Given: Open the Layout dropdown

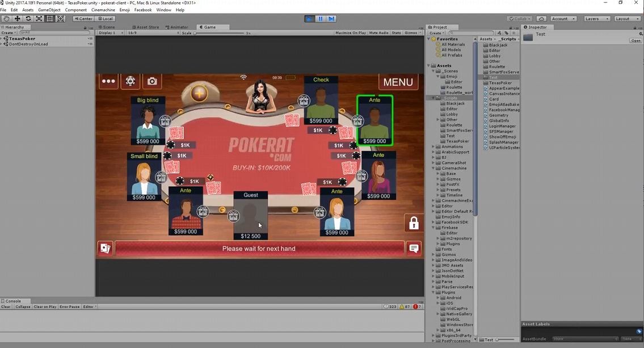Looking at the screenshot, I should pos(627,19).
